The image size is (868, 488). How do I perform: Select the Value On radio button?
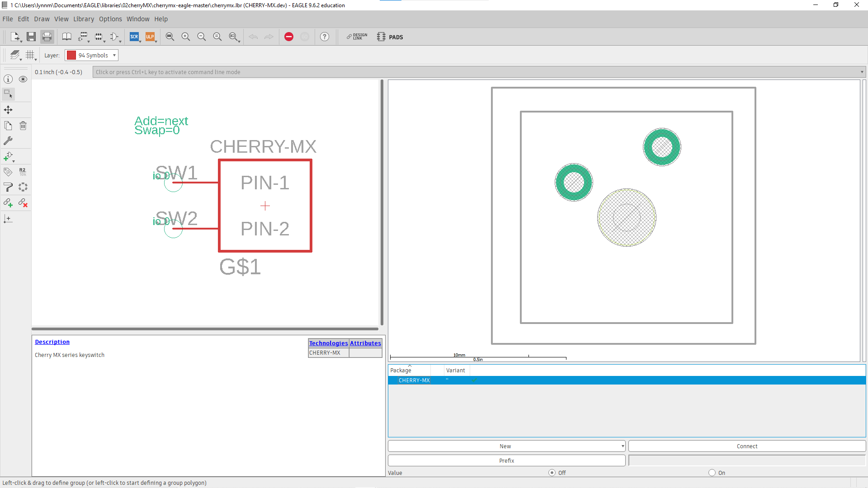712,473
